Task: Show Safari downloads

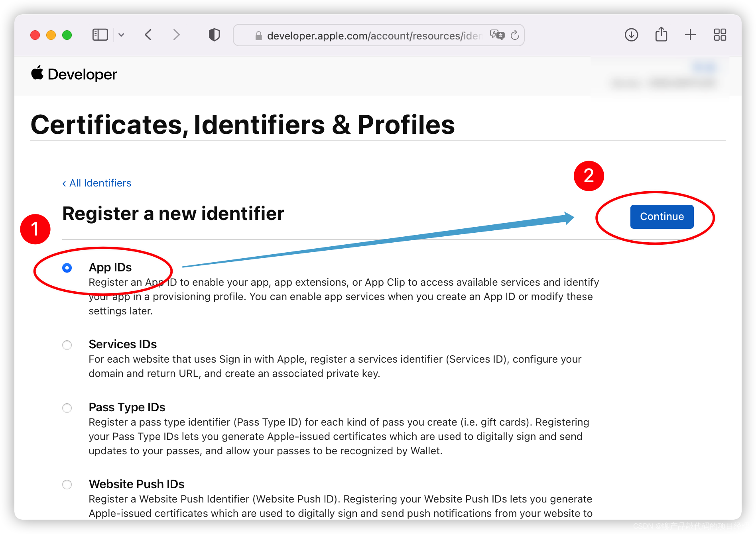Action: 631,35
